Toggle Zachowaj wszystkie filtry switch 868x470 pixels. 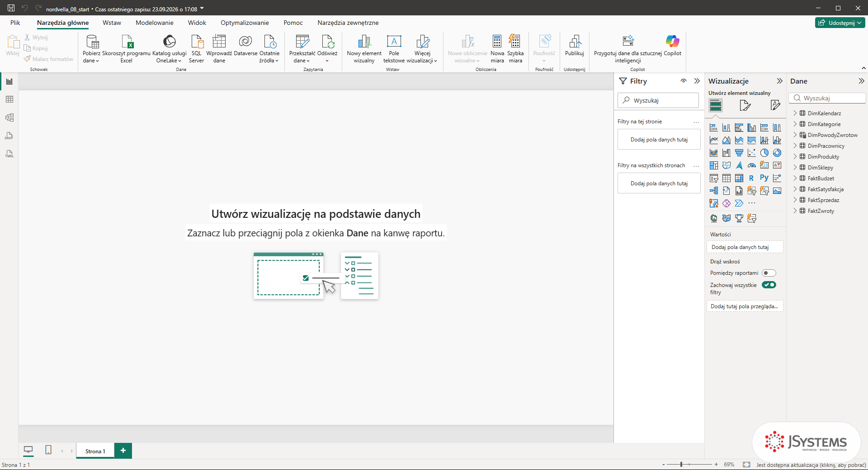point(769,285)
